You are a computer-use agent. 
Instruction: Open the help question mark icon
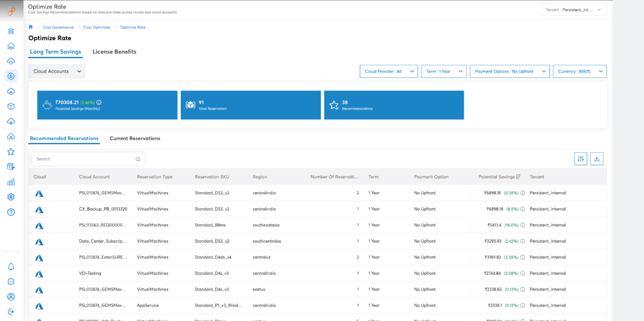[11, 212]
